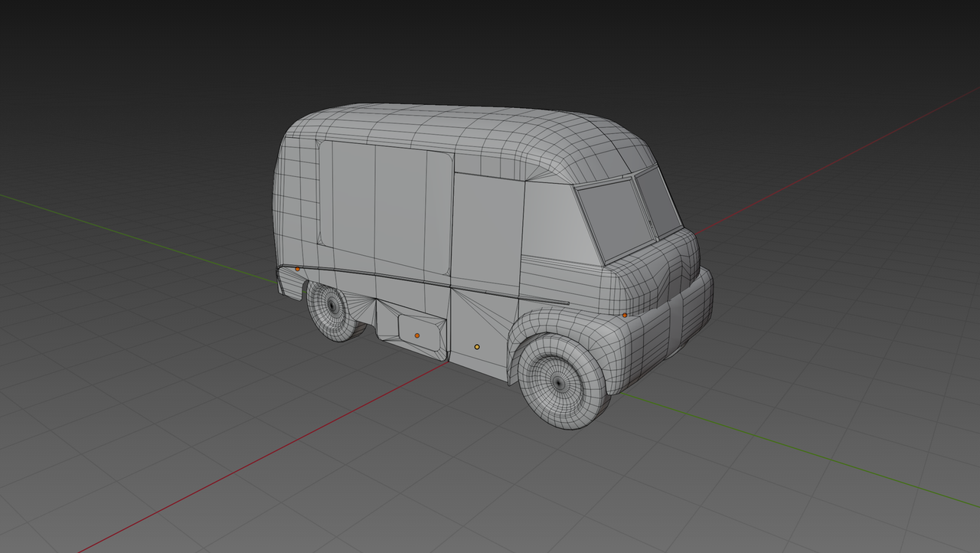Image resolution: width=980 pixels, height=553 pixels.
Task: Click the orange origin dot on the underbody step box
Action: point(417,335)
